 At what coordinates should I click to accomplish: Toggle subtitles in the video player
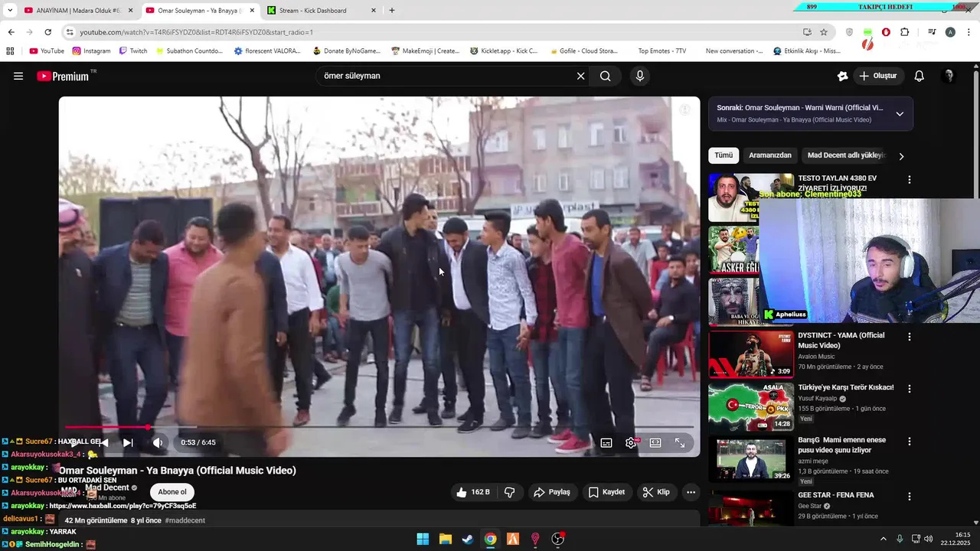pos(606,442)
